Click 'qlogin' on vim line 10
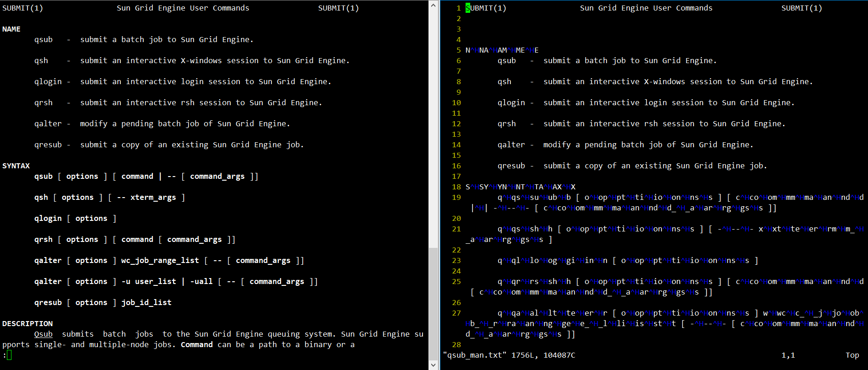868x370 pixels. 511,103
